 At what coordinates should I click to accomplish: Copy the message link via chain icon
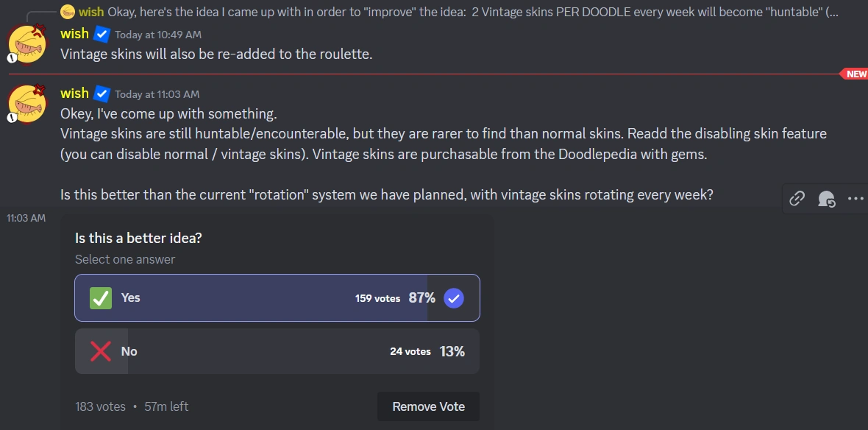(797, 198)
